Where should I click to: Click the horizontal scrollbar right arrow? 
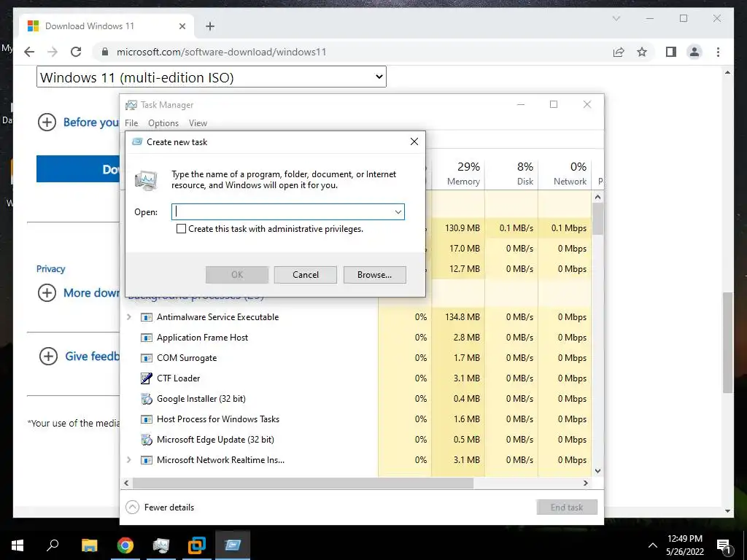(x=586, y=483)
